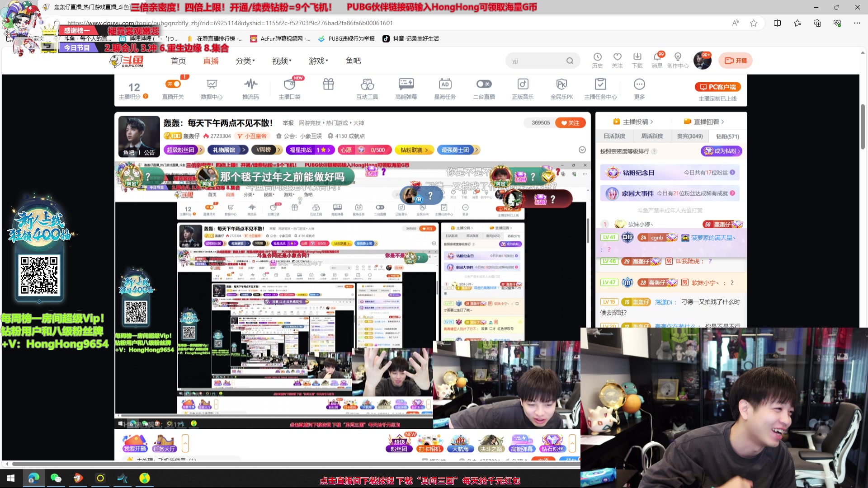
Task: Open the 互动工具 interactive tools
Action: click(x=367, y=88)
